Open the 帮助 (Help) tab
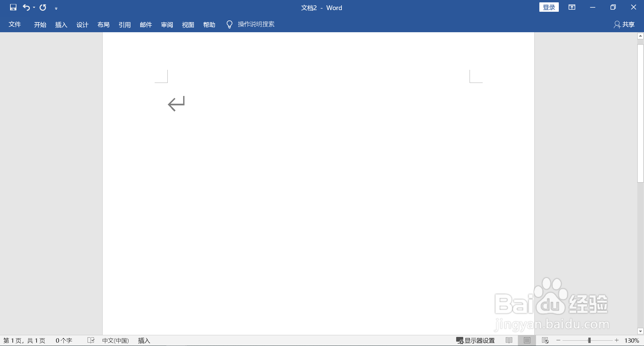Image resolution: width=644 pixels, height=346 pixels. [x=209, y=24]
